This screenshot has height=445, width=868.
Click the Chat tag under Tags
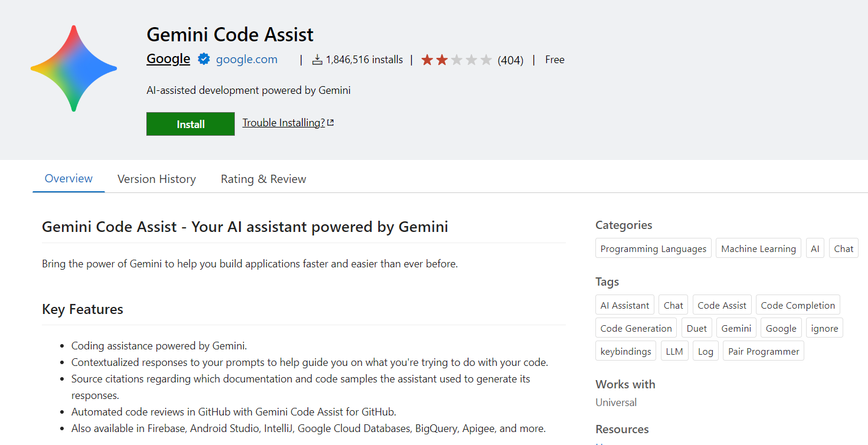(x=673, y=305)
